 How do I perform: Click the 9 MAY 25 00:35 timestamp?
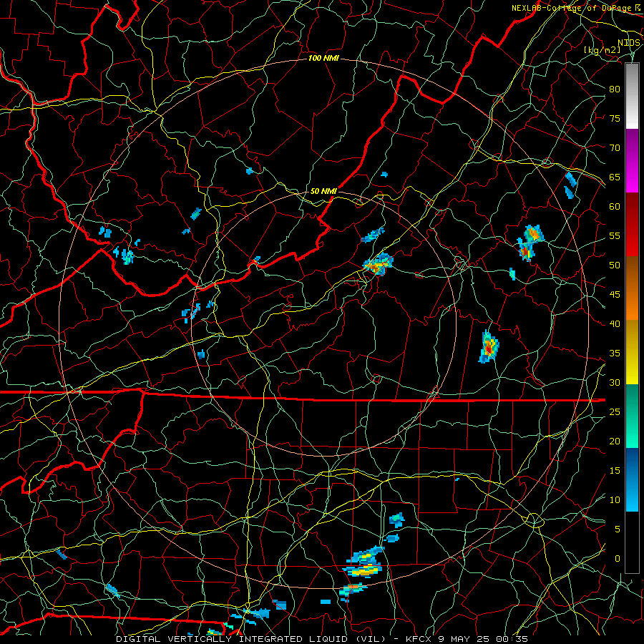pos(483,639)
